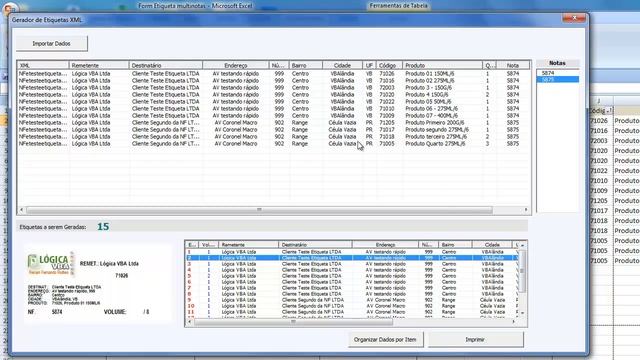The height and width of the screenshot is (360, 640).
Task: Click Cidade header in main data list
Action: point(342,65)
